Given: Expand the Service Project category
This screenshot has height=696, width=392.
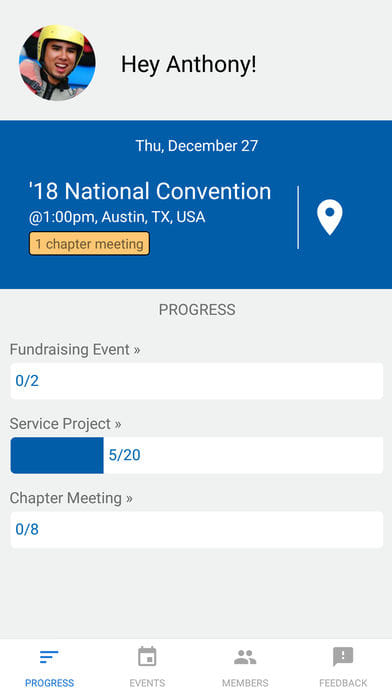Looking at the screenshot, I should (65, 424).
